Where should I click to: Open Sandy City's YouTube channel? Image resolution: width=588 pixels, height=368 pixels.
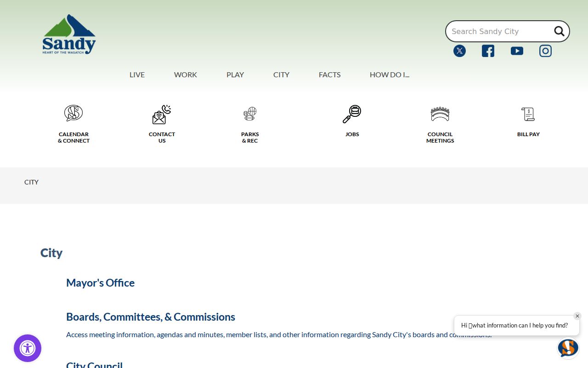tap(517, 51)
